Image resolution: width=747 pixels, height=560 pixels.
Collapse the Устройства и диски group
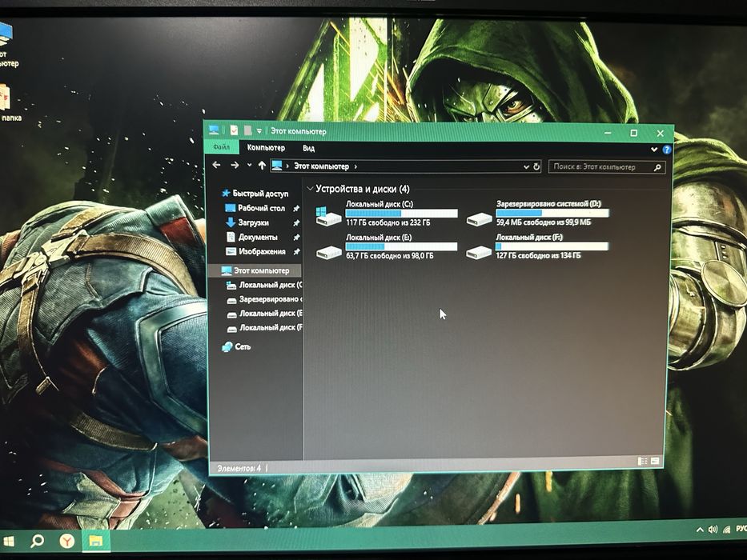point(310,189)
